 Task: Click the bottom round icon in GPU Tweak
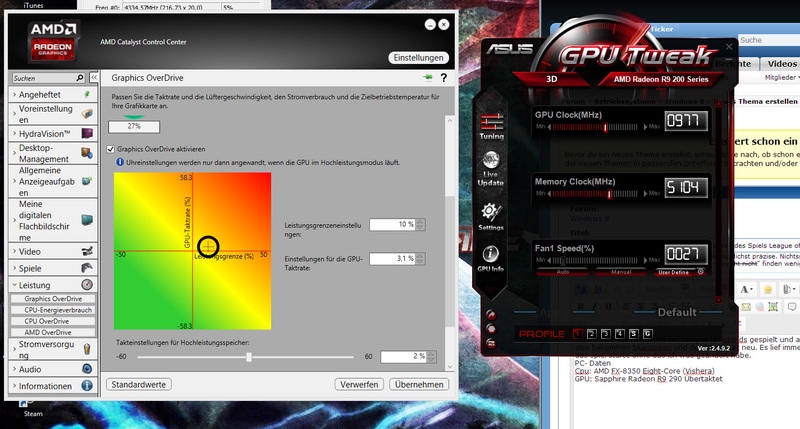(x=491, y=343)
